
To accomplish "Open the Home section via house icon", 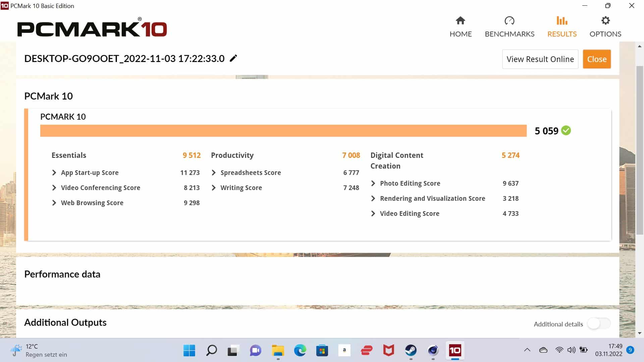I will [460, 21].
